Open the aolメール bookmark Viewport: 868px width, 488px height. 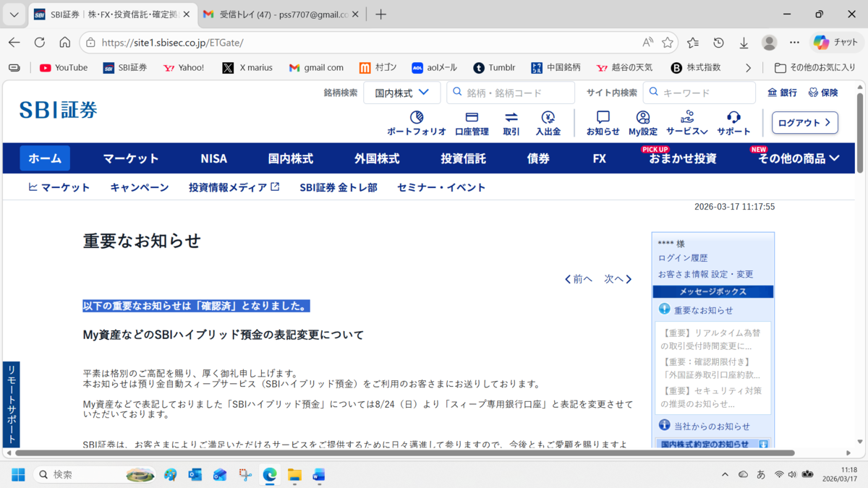(x=434, y=67)
